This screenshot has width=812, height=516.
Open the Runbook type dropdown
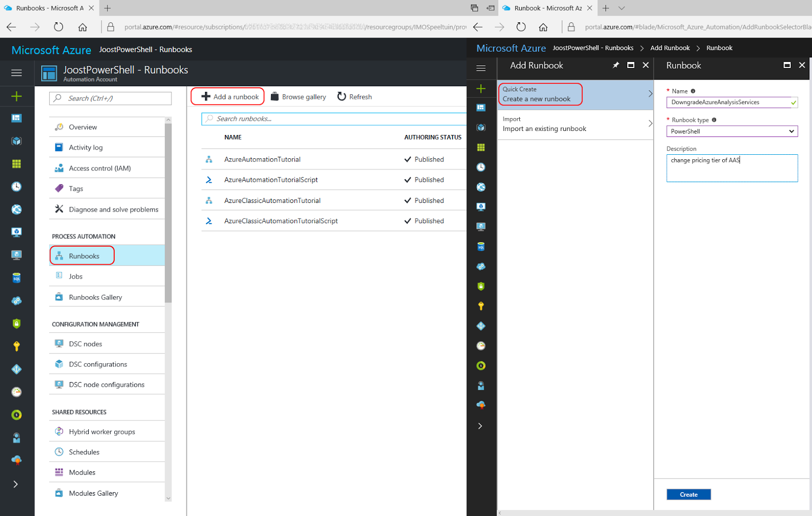(731, 131)
